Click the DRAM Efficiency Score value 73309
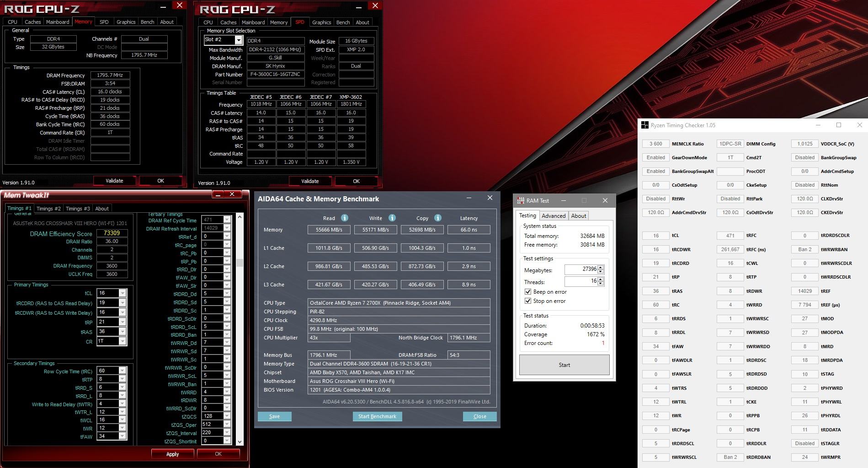 (x=112, y=233)
